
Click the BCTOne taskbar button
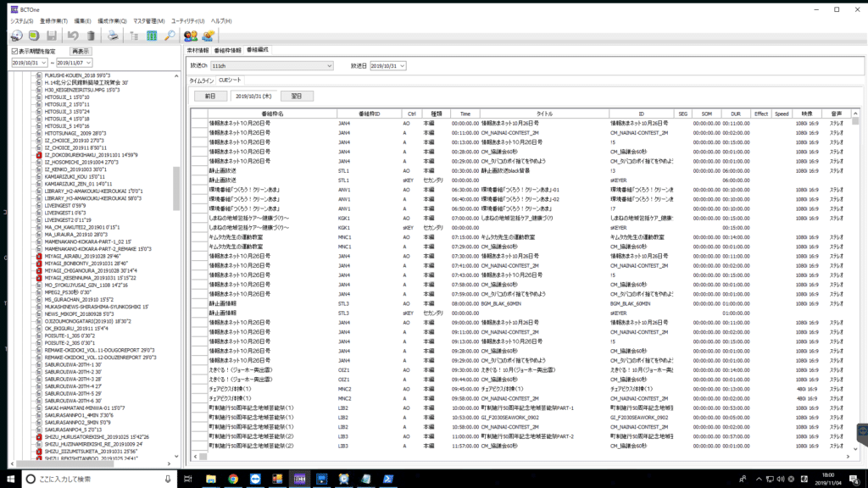(299, 480)
